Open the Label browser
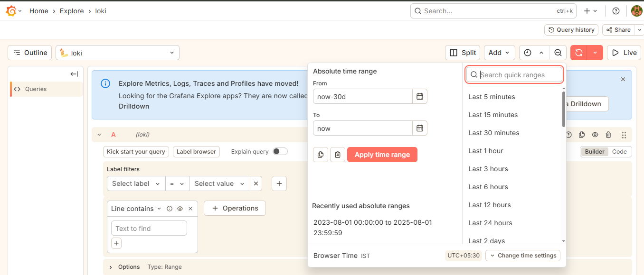 point(196,152)
